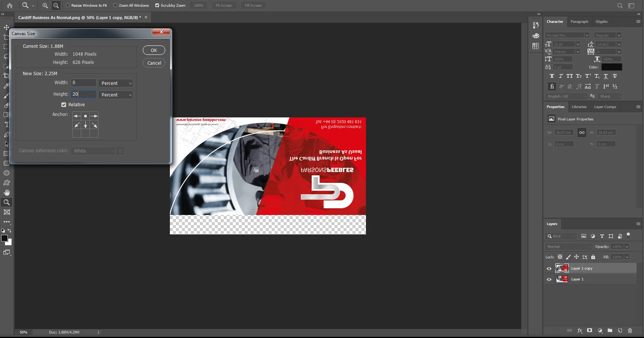Click the Fit Screen button
Image resolution: width=644 pixels, height=338 pixels.
[224, 6]
